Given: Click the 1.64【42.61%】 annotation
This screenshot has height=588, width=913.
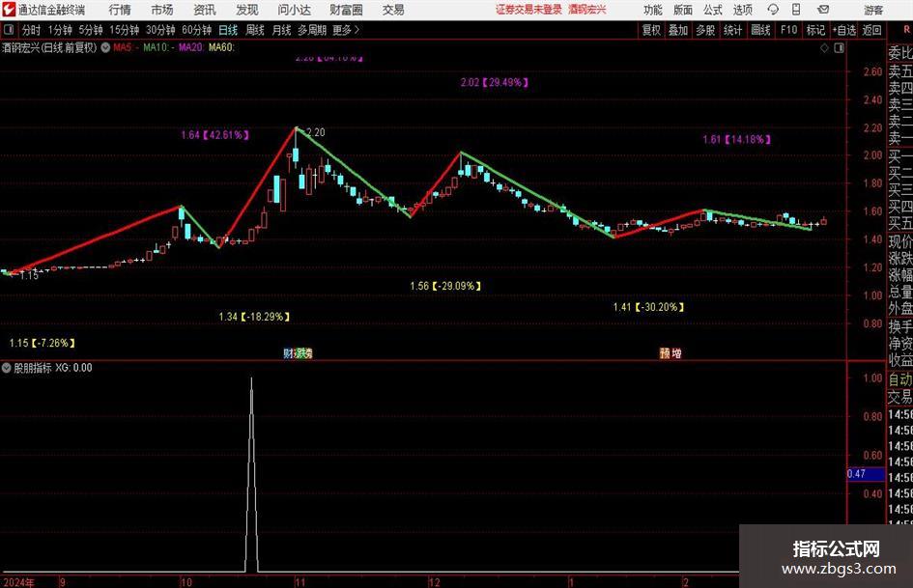Looking at the screenshot, I should click(x=214, y=135).
